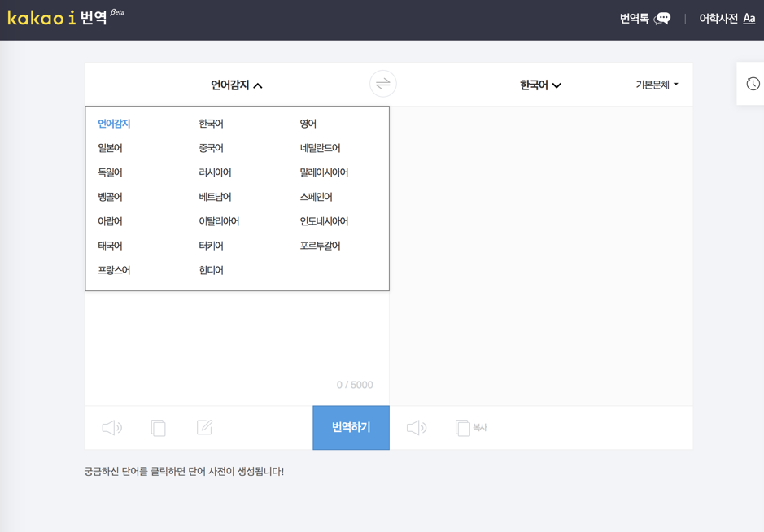The width and height of the screenshot is (764, 532).
Task: Click the 번역하기 translate button
Action: tap(351, 427)
